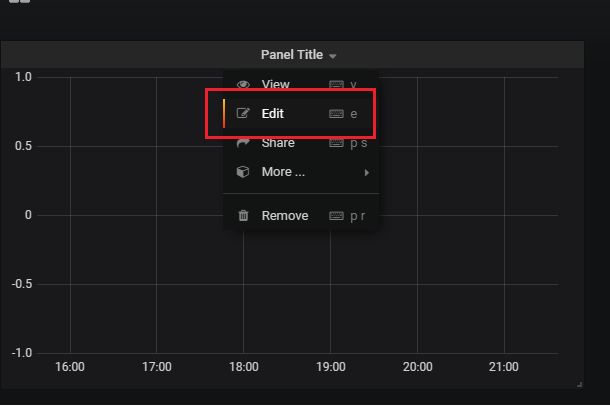Open the Panel Title dropdown caret
Image resolution: width=610 pixels, height=407 pixels.
(333, 56)
